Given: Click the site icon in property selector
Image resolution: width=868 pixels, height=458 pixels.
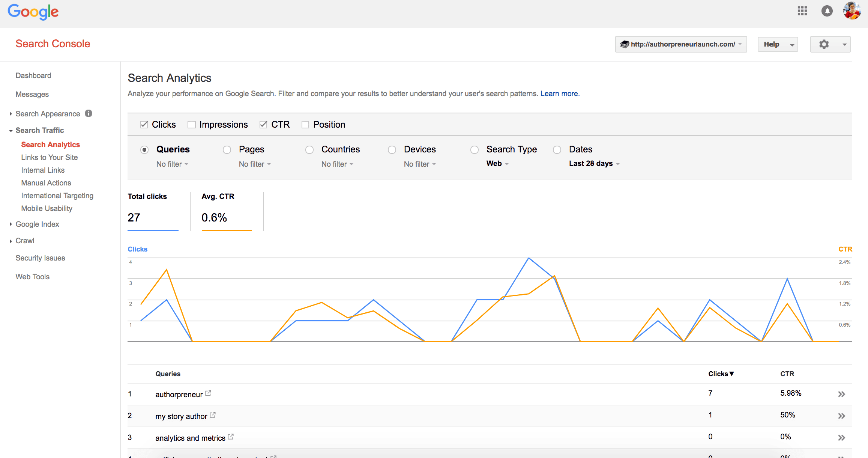Looking at the screenshot, I should [x=624, y=44].
